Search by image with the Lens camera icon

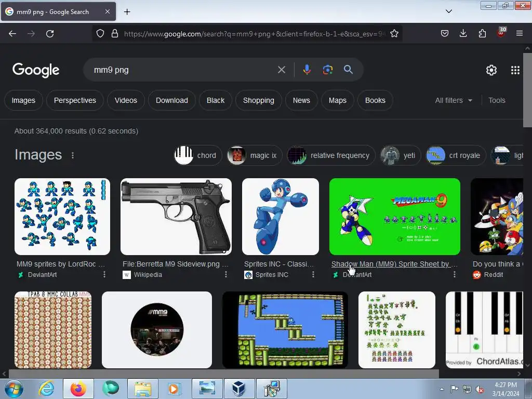pyautogui.click(x=327, y=70)
